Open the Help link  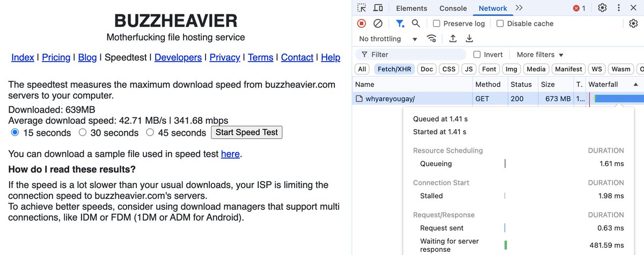click(x=331, y=57)
